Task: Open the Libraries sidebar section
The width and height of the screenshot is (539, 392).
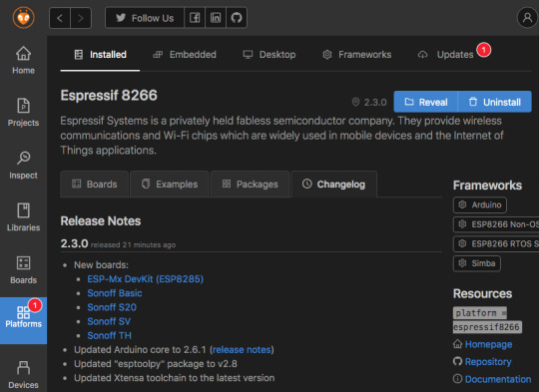Action: coord(23,217)
